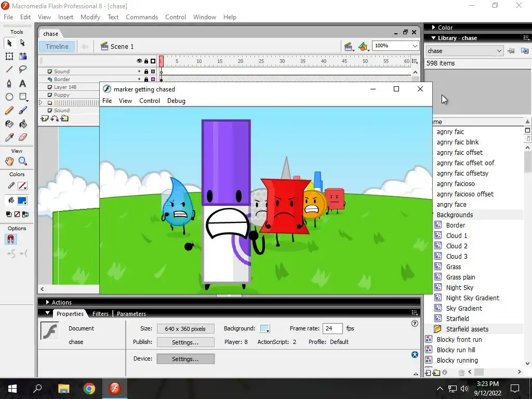
Task: Select the Free Transform tool
Action: coord(9,56)
